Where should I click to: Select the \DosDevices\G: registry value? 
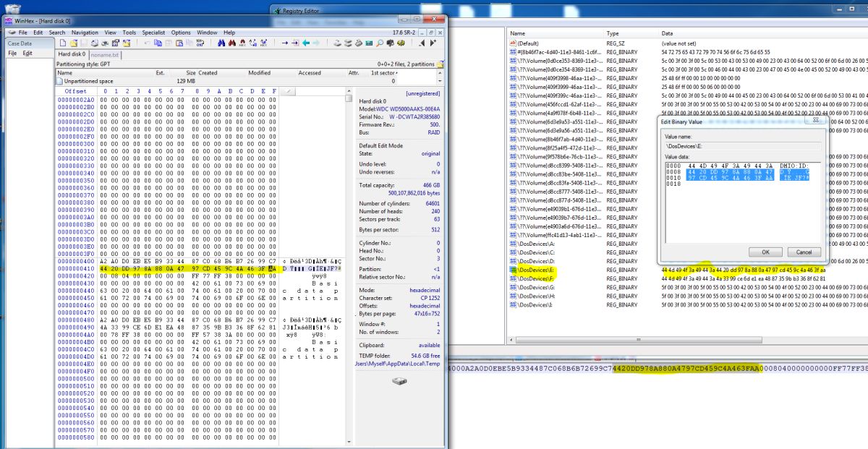[535, 287]
